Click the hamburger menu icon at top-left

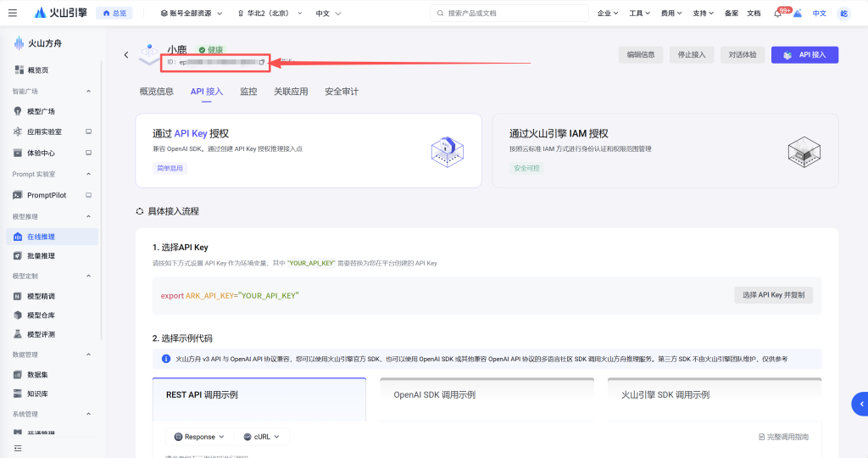pos(13,13)
